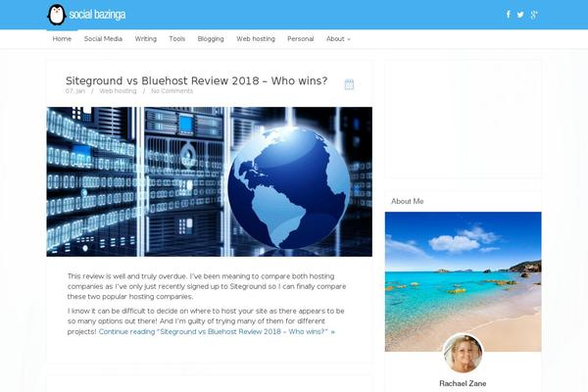588x392 pixels.
Task: Open the Siteground vs Bluehost Review post title
Action: (x=197, y=80)
